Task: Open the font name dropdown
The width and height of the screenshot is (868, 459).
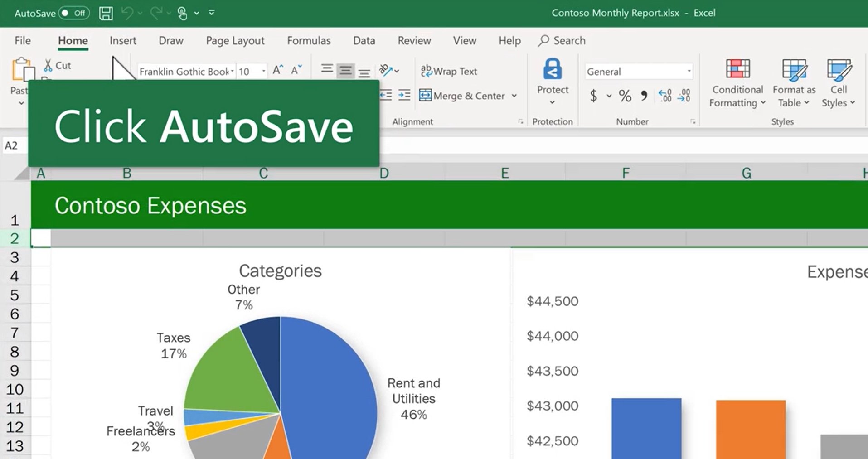Action: [232, 72]
